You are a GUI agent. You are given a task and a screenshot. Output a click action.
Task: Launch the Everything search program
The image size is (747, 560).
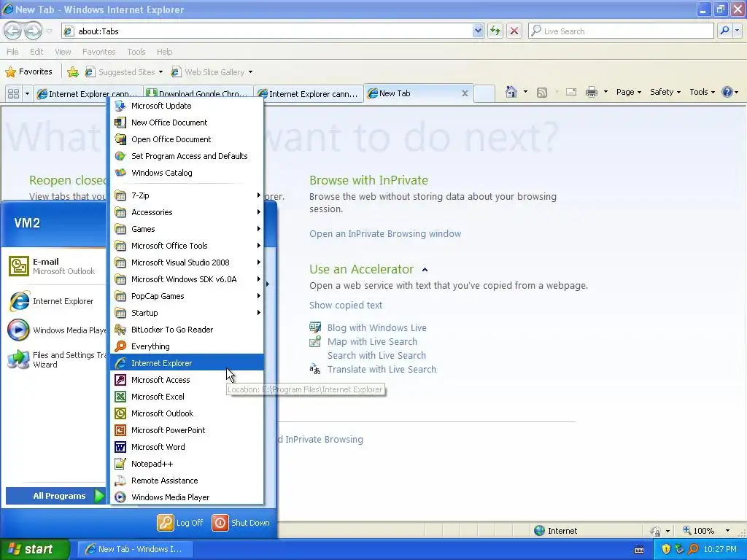tap(187, 346)
